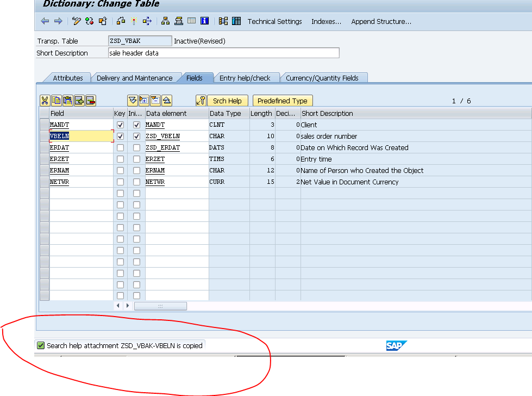Click the Srch Help button
This screenshot has height=396, width=532.
pyautogui.click(x=228, y=100)
